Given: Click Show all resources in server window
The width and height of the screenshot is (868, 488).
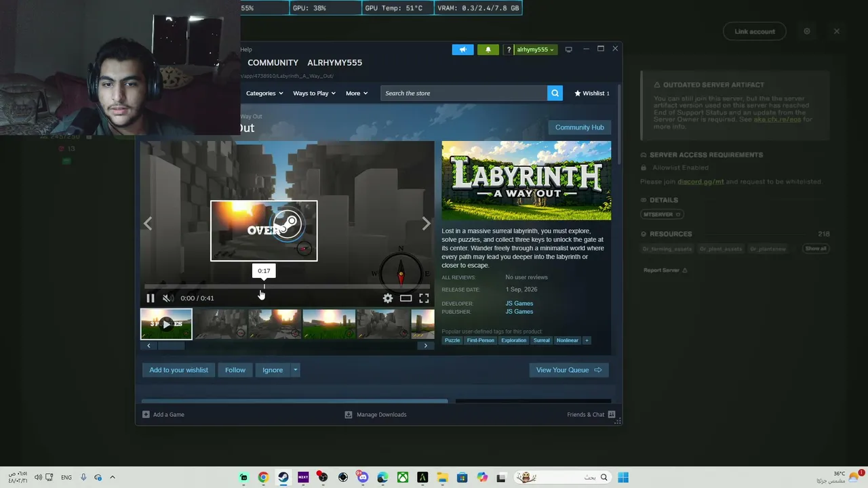Looking at the screenshot, I should coord(816,249).
